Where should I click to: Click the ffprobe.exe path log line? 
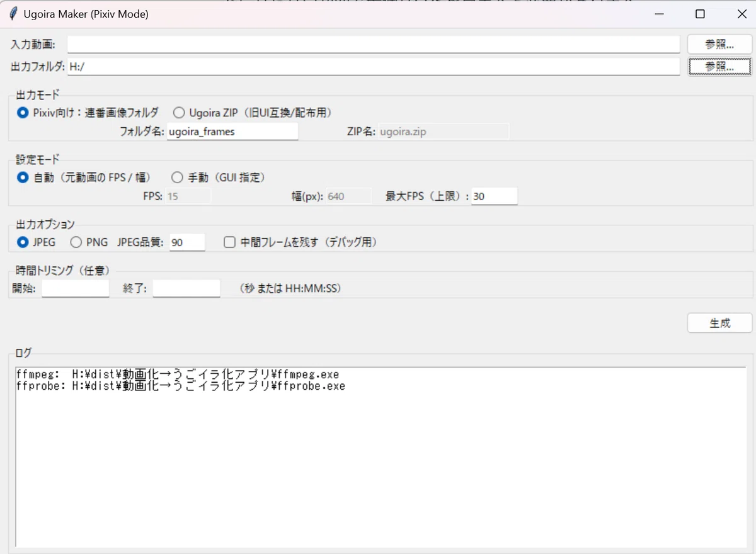(181, 386)
